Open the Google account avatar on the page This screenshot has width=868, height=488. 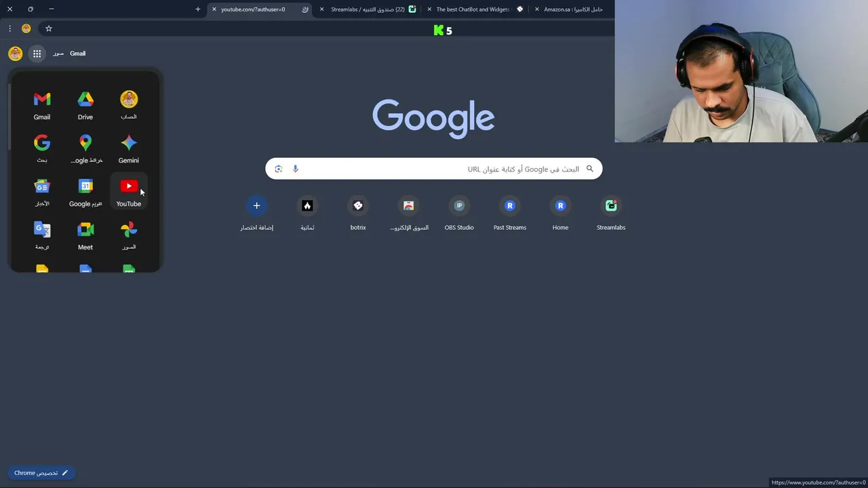click(x=16, y=54)
